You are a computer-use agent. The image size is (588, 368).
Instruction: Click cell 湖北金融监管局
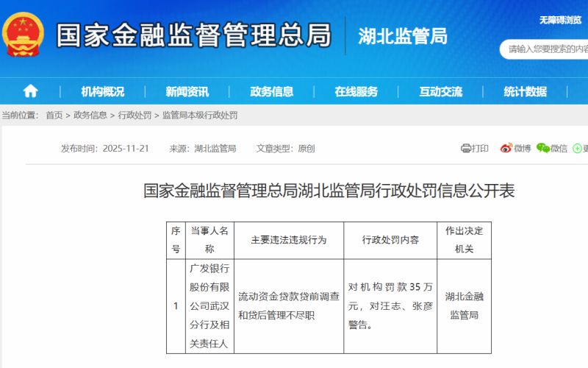click(x=465, y=306)
